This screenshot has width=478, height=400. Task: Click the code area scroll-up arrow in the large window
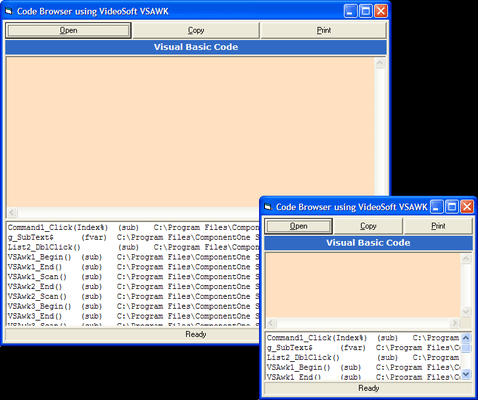(380, 63)
